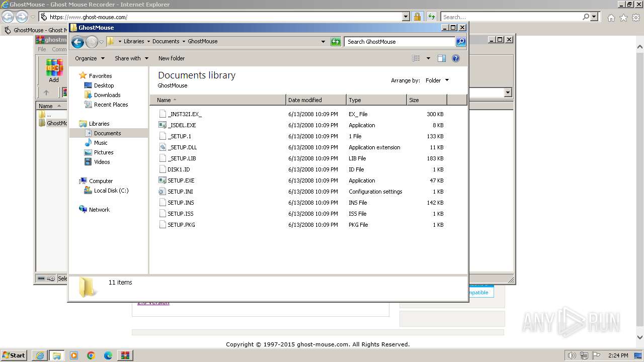Click the SETUP.INI configuration file icon

[x=163, y=192]
